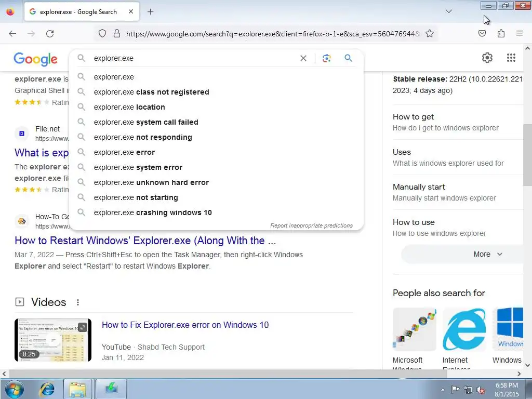532x399 pixels.
Task: Select suggestion explorer.exe system error
Action: pyautogui.click(x=216, y=167)
